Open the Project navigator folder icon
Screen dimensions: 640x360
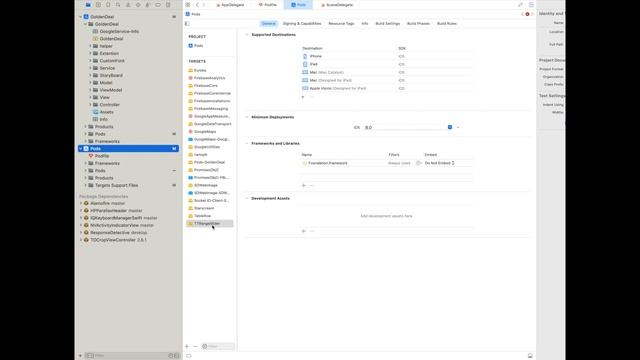point(88,5)
